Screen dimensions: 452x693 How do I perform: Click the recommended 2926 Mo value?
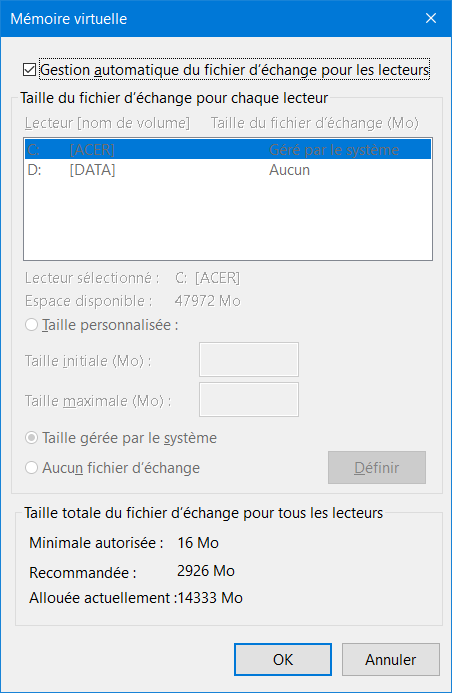pyautogui.click(x=206, y=571)
